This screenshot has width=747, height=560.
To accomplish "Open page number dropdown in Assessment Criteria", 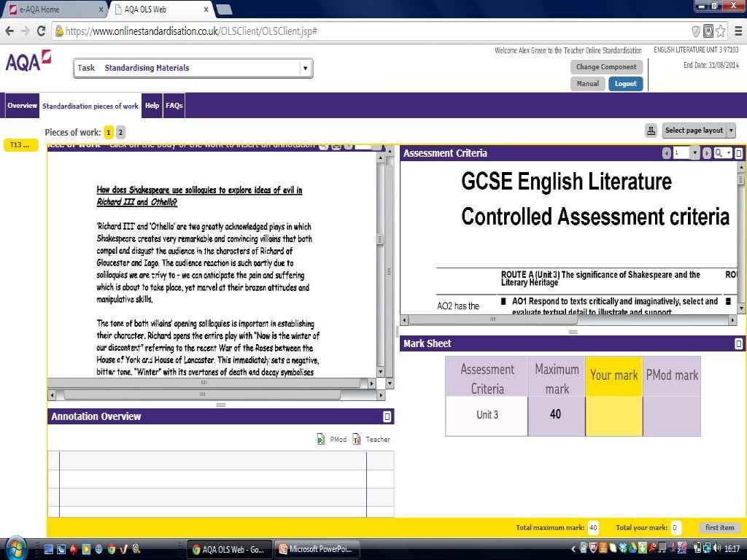I will [694, 153].
